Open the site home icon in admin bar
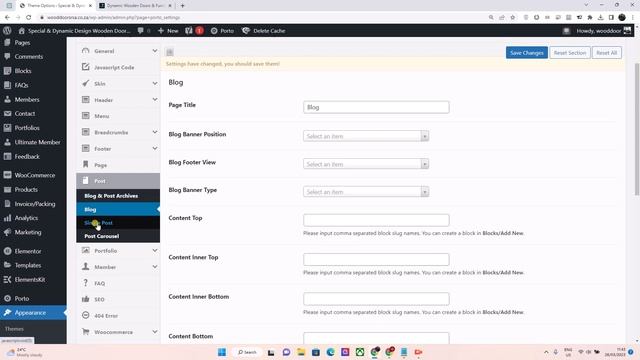 click(22, 31)
